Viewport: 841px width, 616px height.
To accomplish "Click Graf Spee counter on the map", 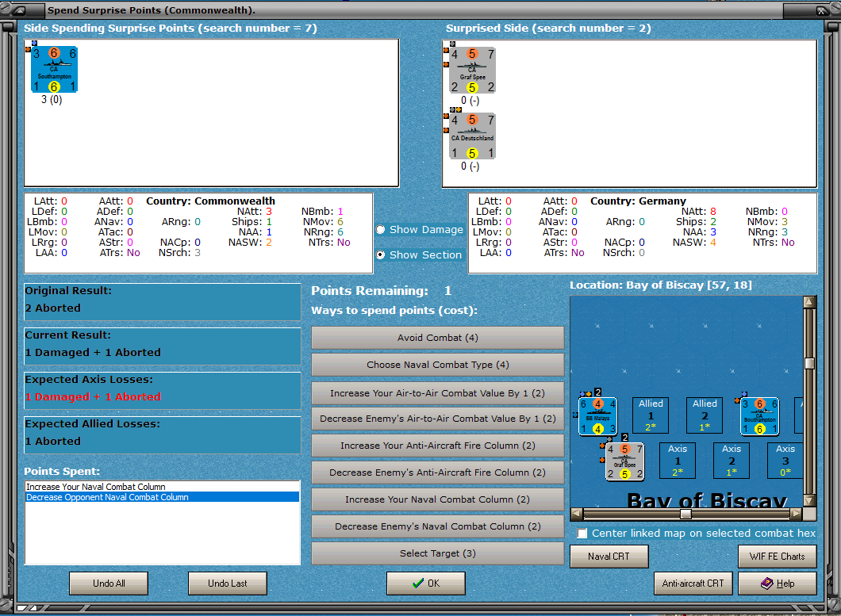I will point(625,461).
